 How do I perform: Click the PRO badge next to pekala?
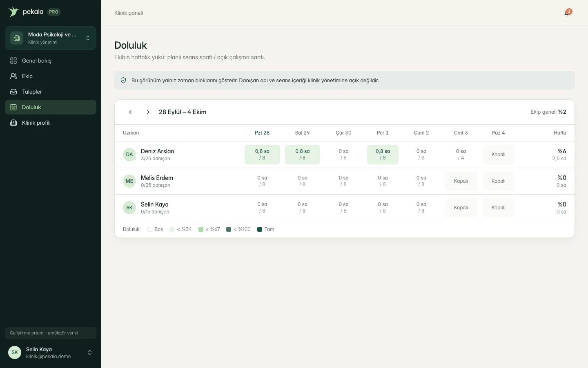pos(54,12)
